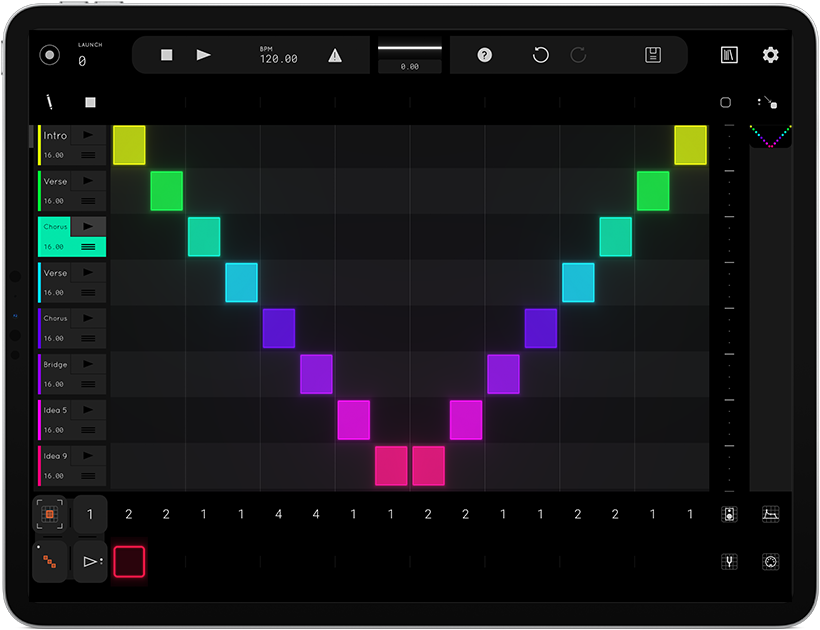The image size is (820, 630).
Task: Select the last yellow Intro block
Action: (690, 145)
